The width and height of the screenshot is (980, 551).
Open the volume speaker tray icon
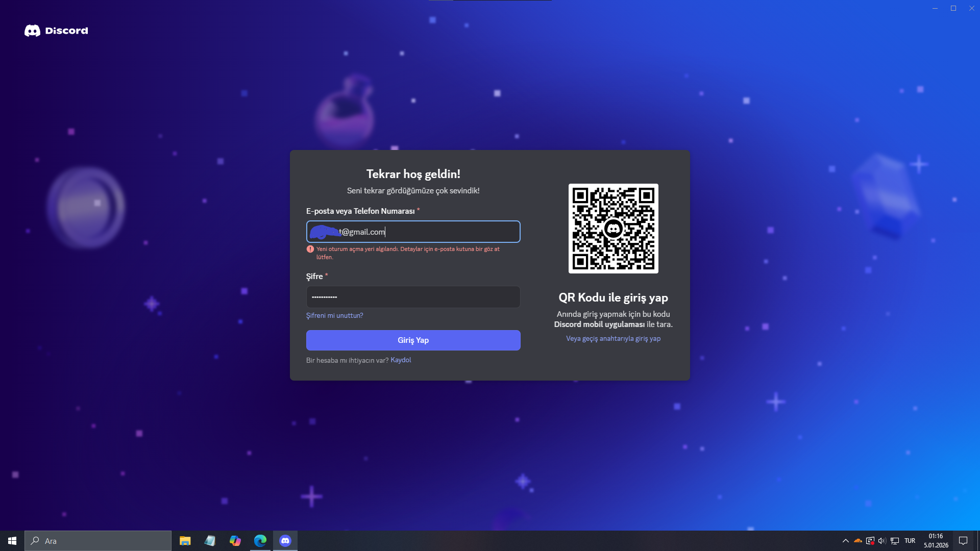tap(882, 541)
